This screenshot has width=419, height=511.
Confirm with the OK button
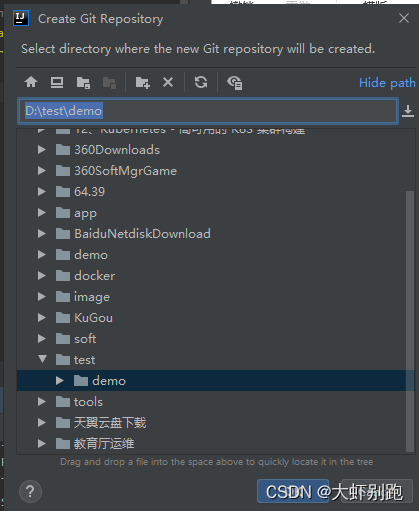point(293,491)
